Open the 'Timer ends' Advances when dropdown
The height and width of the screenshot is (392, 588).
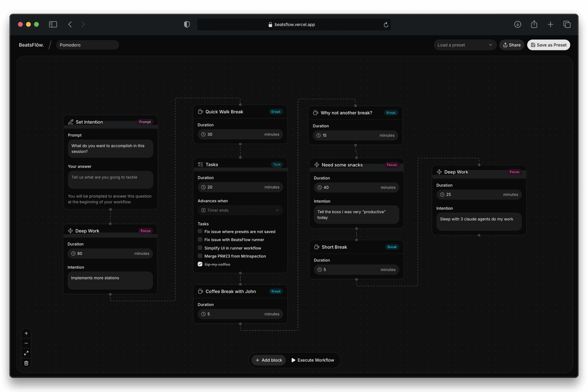coord(240,210)
